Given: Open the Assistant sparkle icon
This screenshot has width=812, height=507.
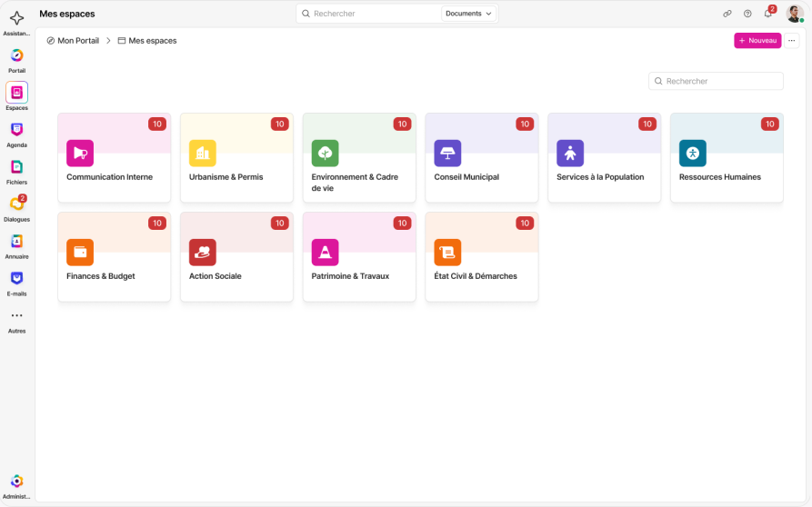Looking at the screenshot, I should pos(16,18).
